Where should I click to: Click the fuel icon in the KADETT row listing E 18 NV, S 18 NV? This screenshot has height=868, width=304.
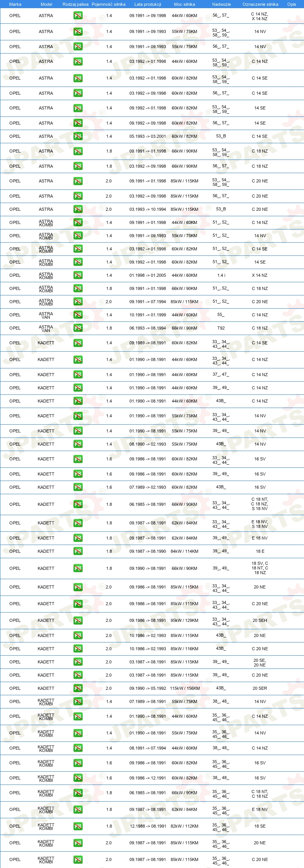[x=78, y=523]
